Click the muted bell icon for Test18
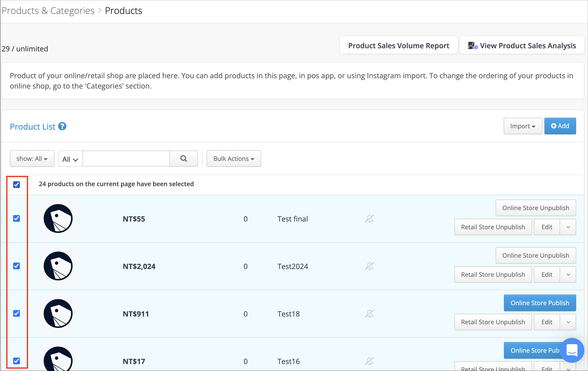 point(369,314)
